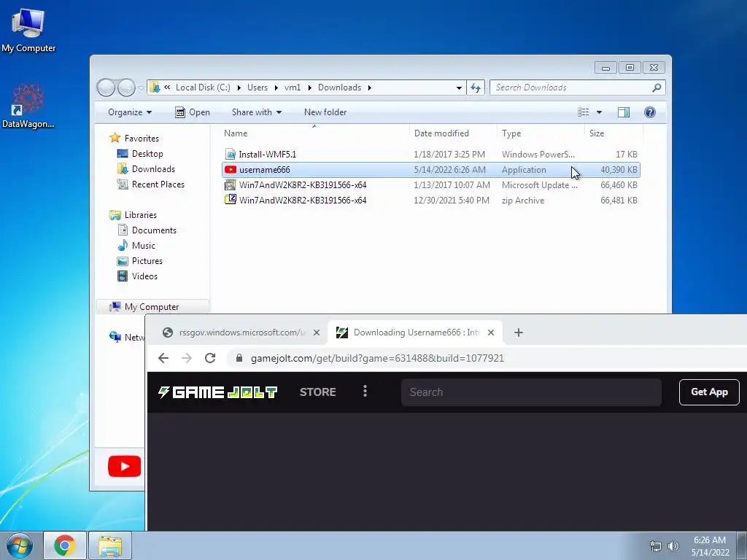The height and width of the screenshot is (560, 747).
Task: Toggle the preview pane
Action: click(x=624, y=112)
